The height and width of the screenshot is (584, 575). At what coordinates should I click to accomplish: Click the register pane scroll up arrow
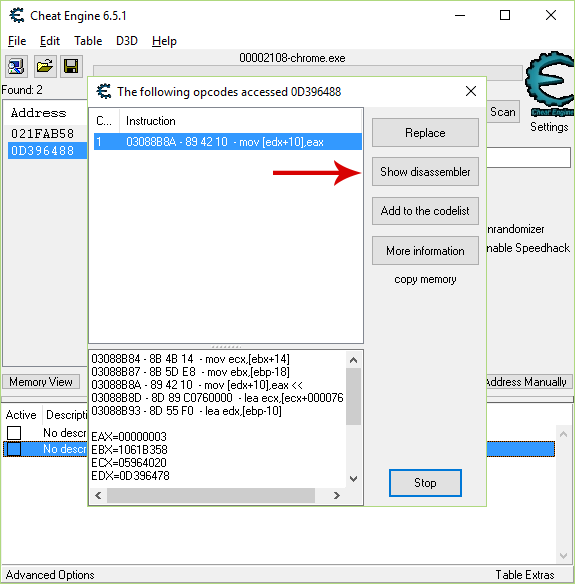353,360
